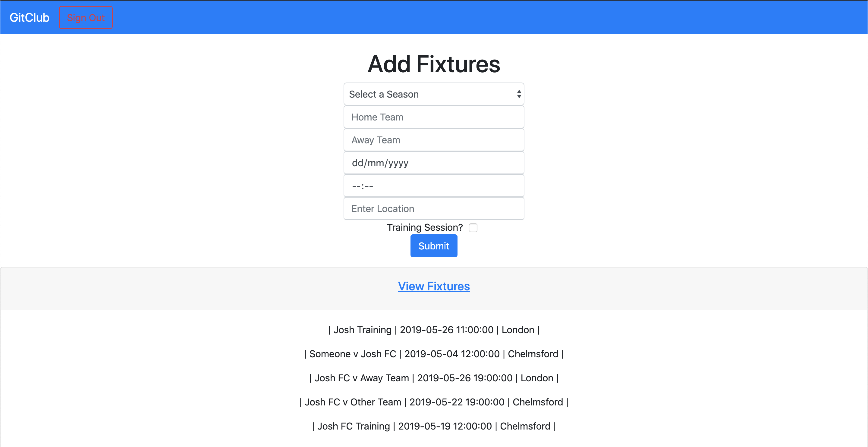Pick the Josh FC v Away Team fixture
868x447 pixels.
pyautogui.click(x=434, y=378)
